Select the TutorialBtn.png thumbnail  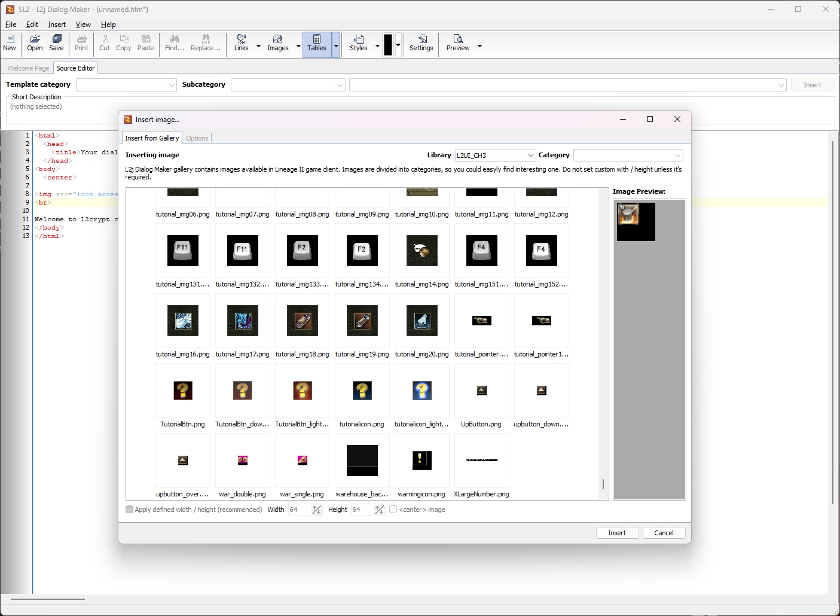(x=182, y=391)
